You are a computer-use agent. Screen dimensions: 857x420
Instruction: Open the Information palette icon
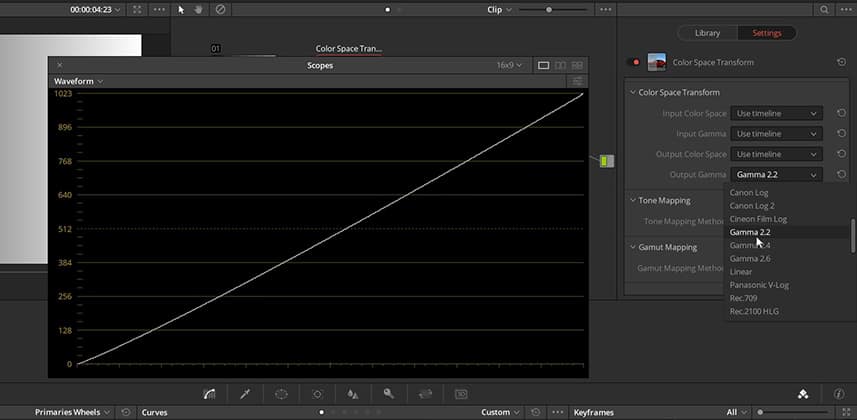click(839, 394)
